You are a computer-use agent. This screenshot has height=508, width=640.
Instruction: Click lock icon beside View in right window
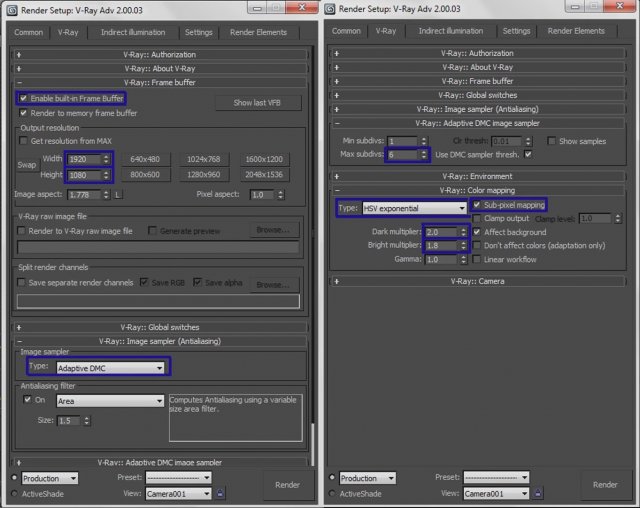[x=538, y=493]
